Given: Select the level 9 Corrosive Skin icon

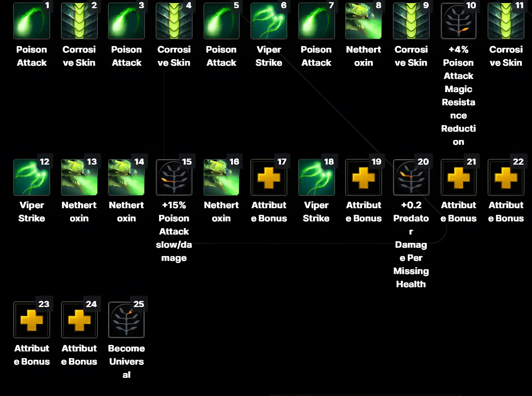Looking at the screenshot, I should click(411, 21).
